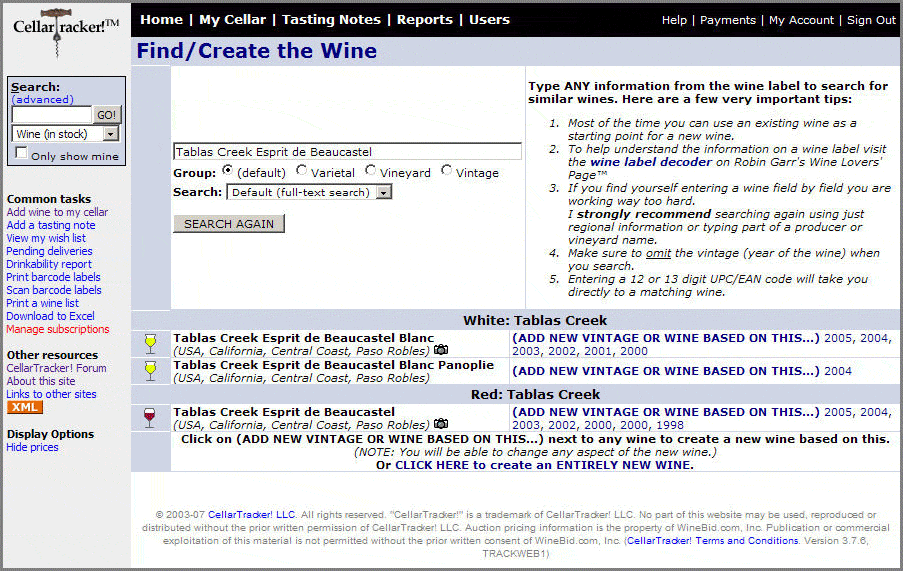Go to Payments page

727,20
